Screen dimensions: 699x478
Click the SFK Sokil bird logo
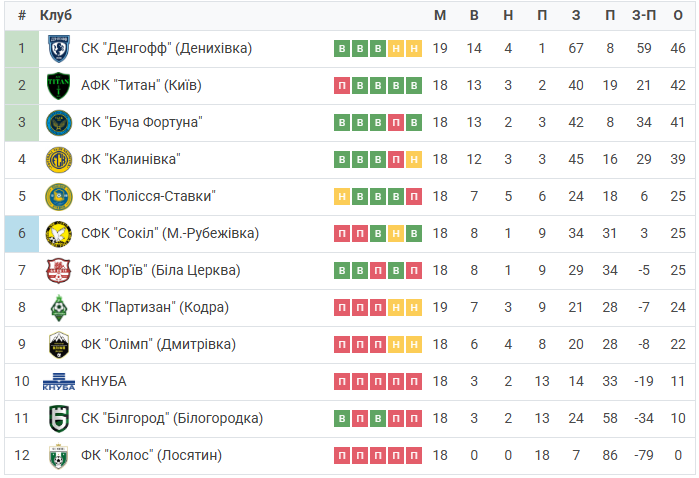pyautogui.click(x=59, y=234)
